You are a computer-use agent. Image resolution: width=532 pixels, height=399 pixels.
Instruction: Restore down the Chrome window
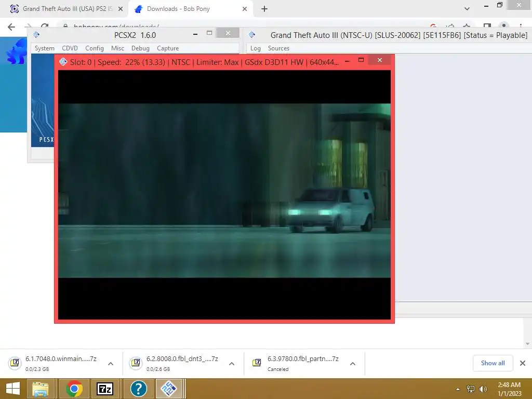pyautogui.click(x=499, y=5)
